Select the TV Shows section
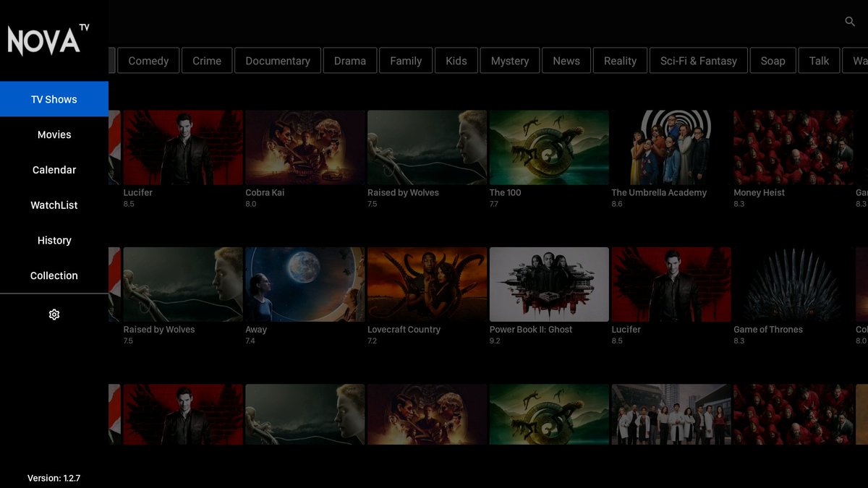 [54, 99]
